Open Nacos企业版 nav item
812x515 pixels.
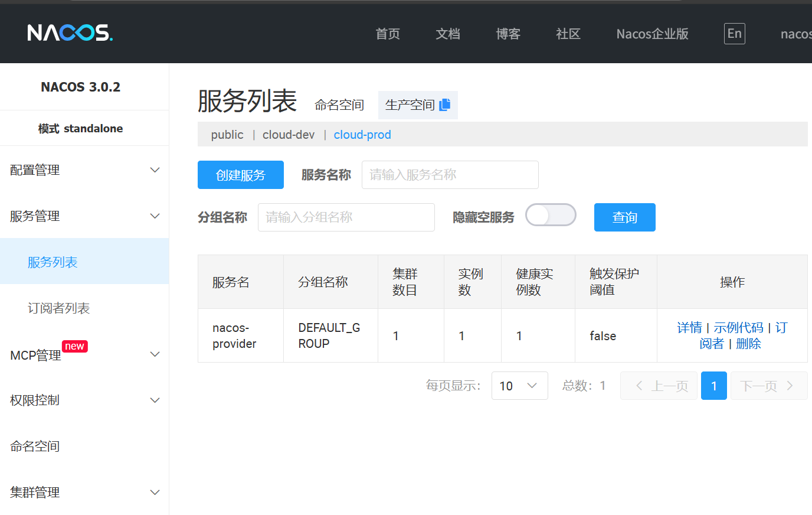coord(653,34)
